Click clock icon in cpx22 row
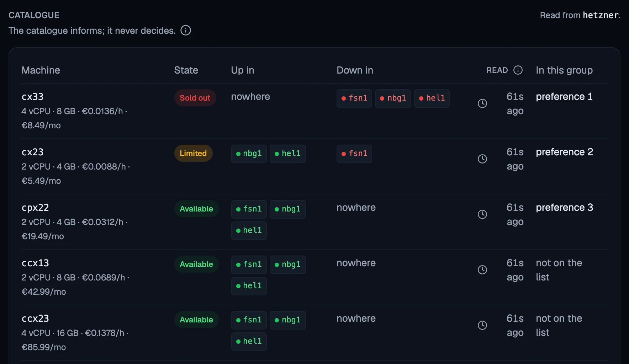629x364 pixels. [482, 214]
